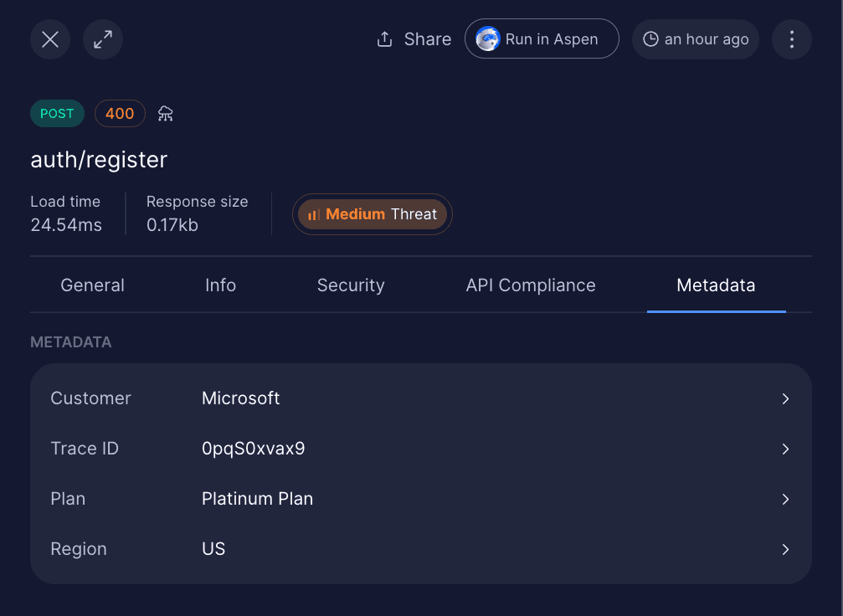The height and width of the screenshot is (616, 843).
Task: Click the Run in Aspen button
Action: point(542,38)
